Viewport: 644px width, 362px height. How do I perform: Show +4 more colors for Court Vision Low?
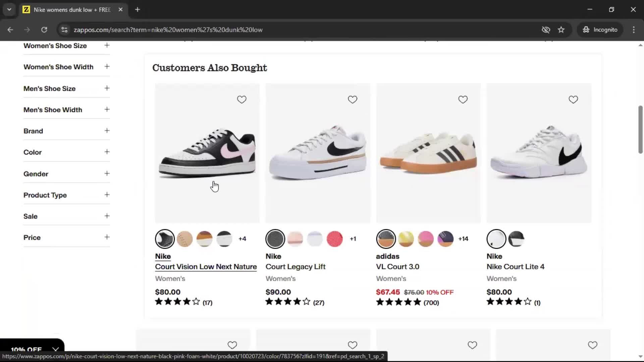(242, 239)
